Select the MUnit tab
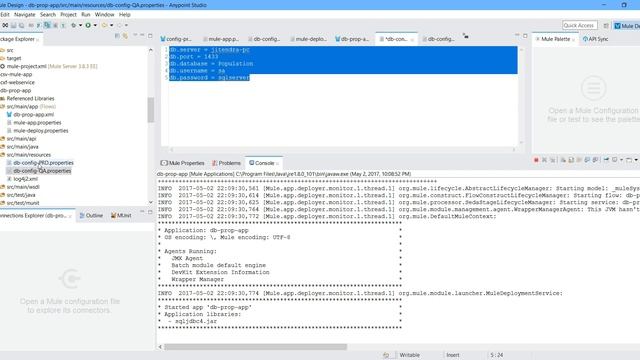This screenshot has width=640, height=360. click(x=121, y=216)
